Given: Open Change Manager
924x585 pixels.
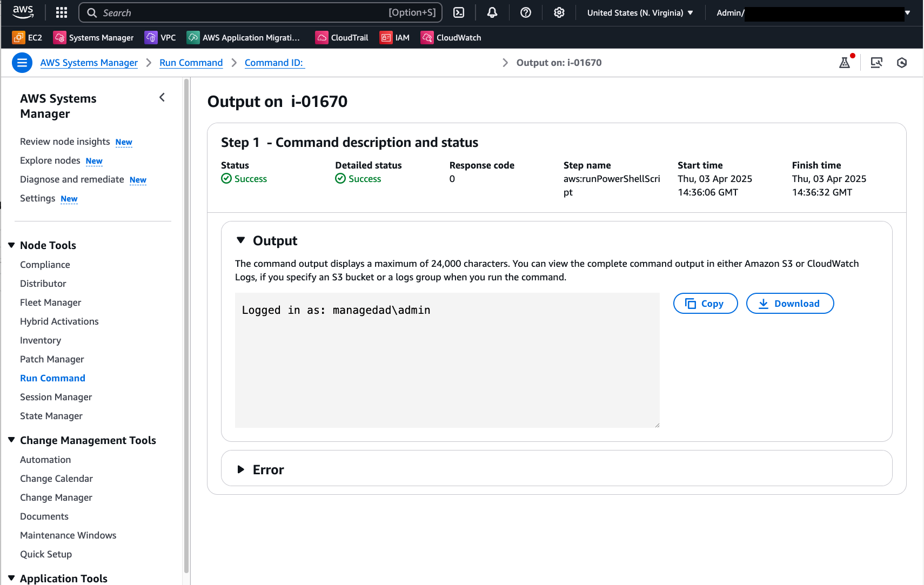Looking at the screenshot, I should pyautogui.click(x=56, y=497).
